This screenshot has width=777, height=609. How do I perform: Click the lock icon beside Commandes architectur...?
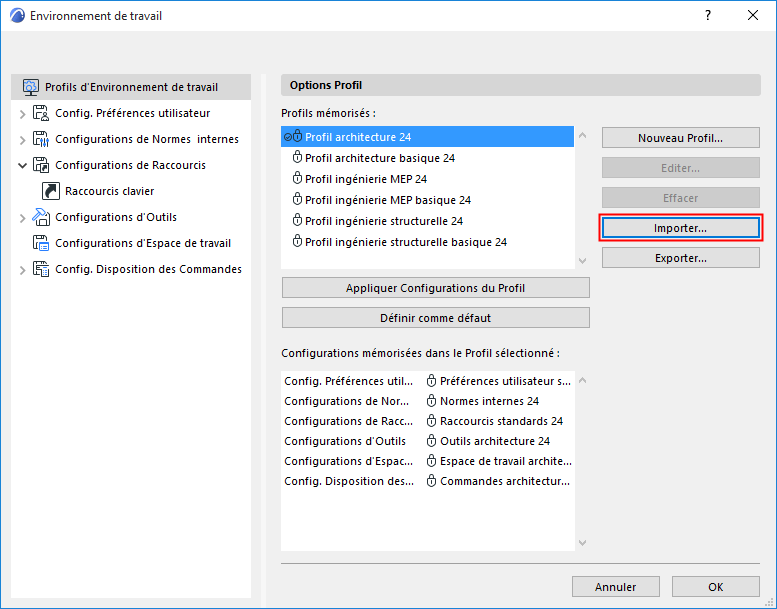pyautogui.click(x=432, y=481)
